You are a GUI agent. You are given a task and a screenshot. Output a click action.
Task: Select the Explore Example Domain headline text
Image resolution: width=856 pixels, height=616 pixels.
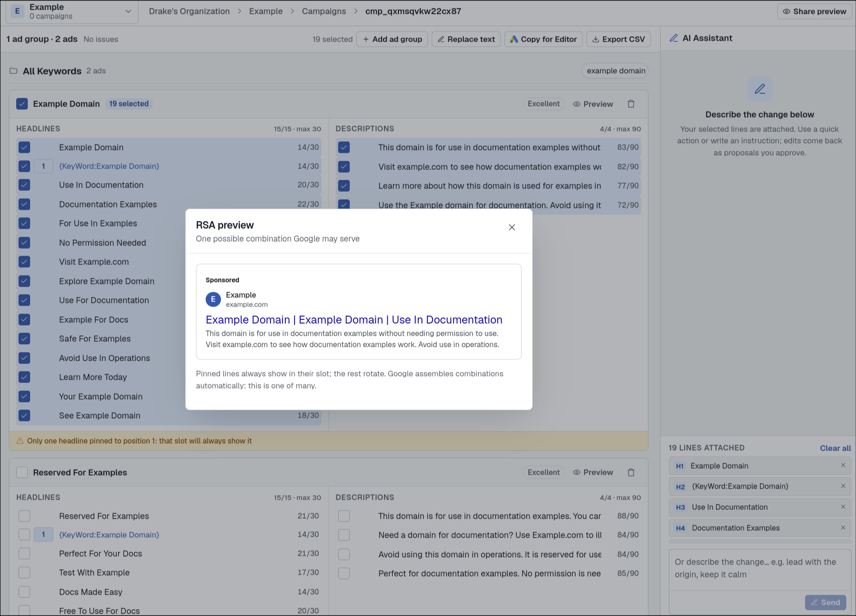107,282
